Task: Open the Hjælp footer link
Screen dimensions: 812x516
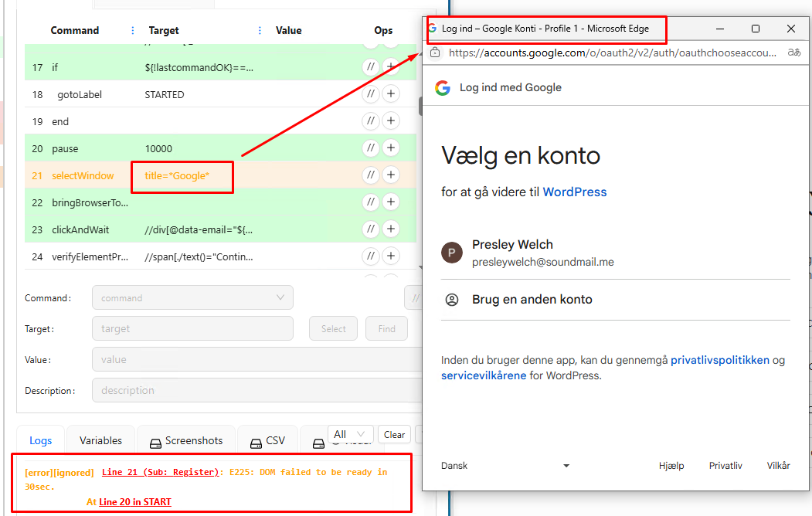Action: [x=671, y=466]
